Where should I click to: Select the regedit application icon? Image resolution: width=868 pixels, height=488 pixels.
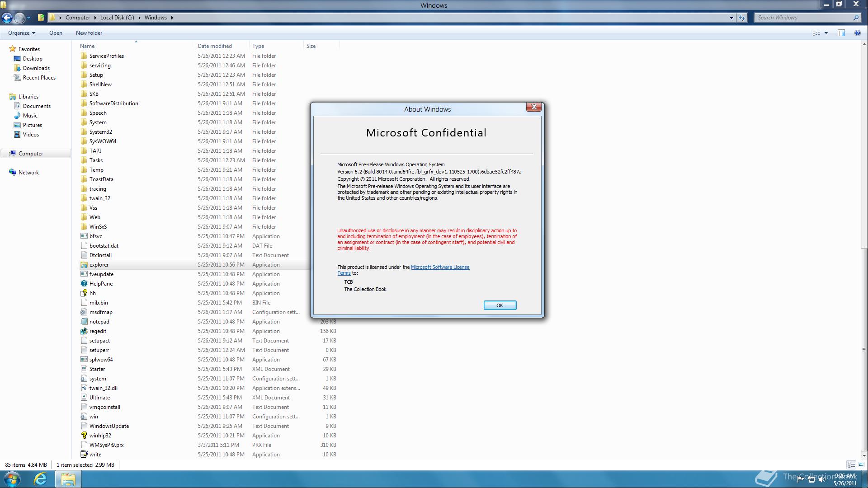tap(84, 331)
